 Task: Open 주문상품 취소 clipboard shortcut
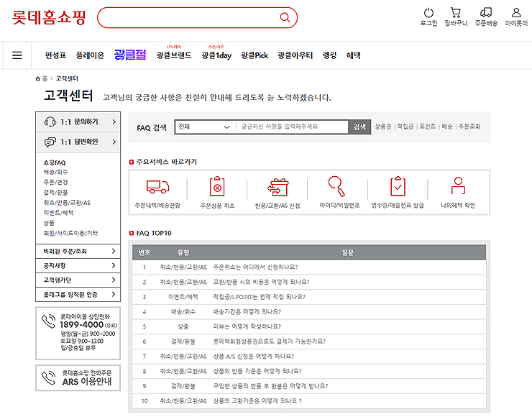217,186
